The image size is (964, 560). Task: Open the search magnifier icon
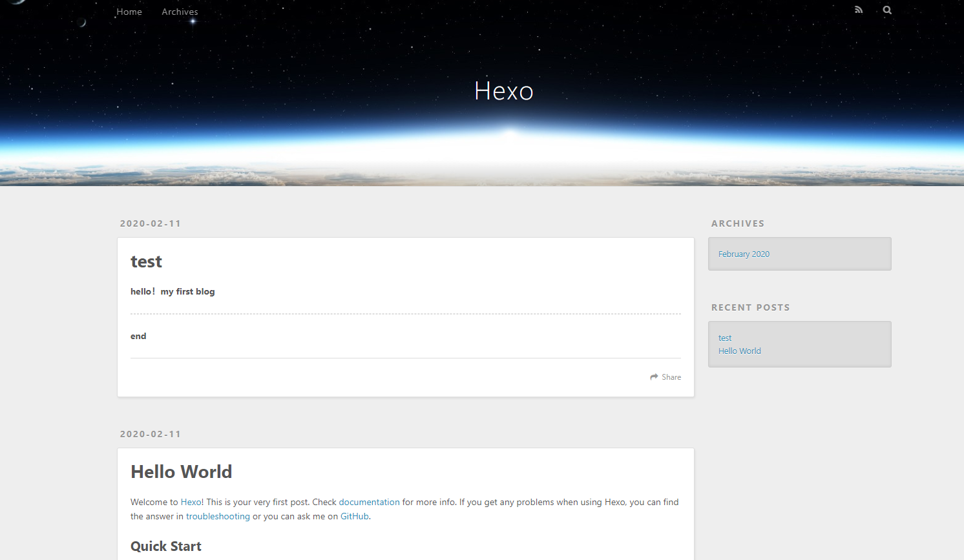[887, 10]
